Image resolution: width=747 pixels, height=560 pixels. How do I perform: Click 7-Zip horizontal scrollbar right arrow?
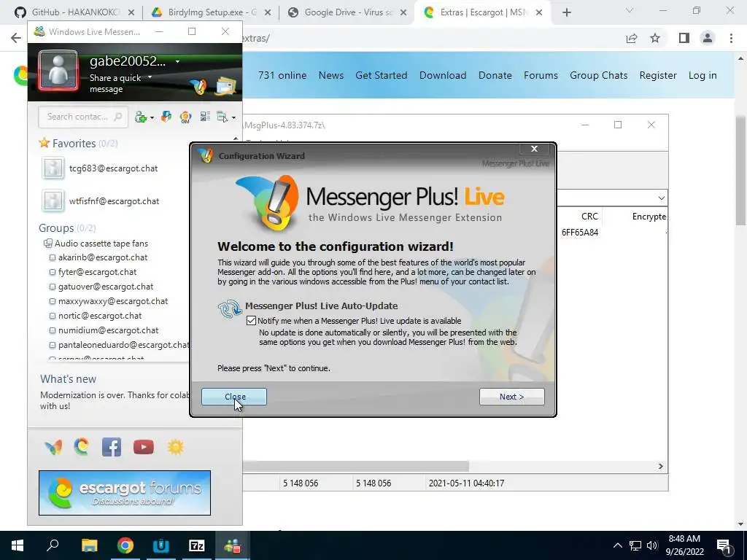click(x=661, y=466)
